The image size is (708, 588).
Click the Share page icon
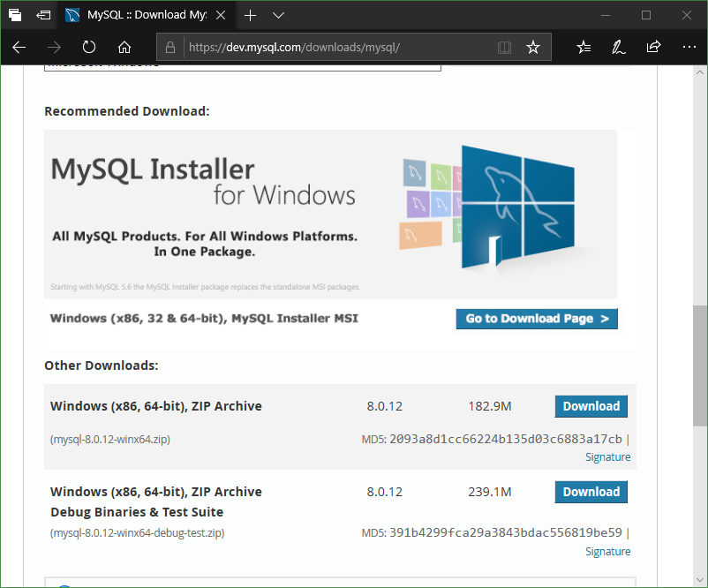coord(653,47)
